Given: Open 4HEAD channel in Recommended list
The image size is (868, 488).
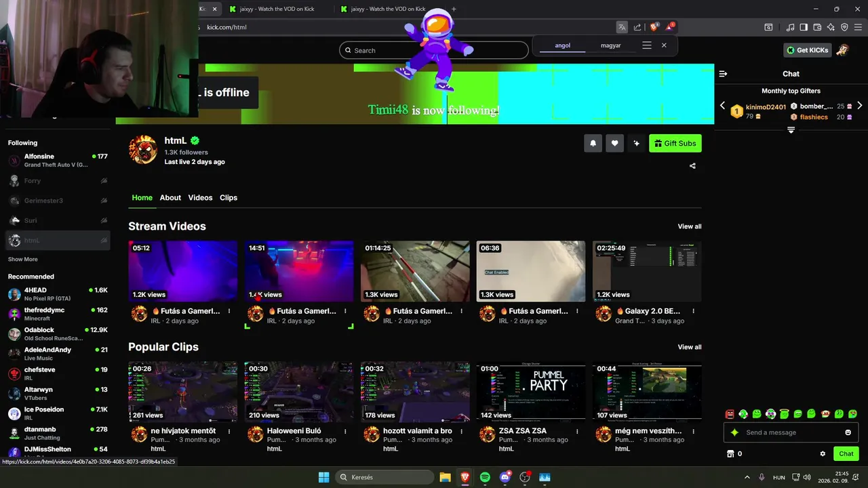Looking at the screenshot, I should (58, 294).
